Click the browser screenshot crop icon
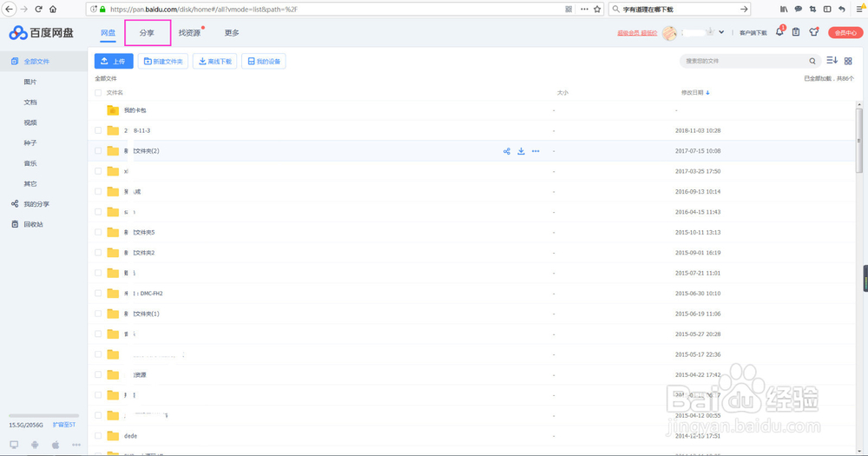 pos(812,9)
